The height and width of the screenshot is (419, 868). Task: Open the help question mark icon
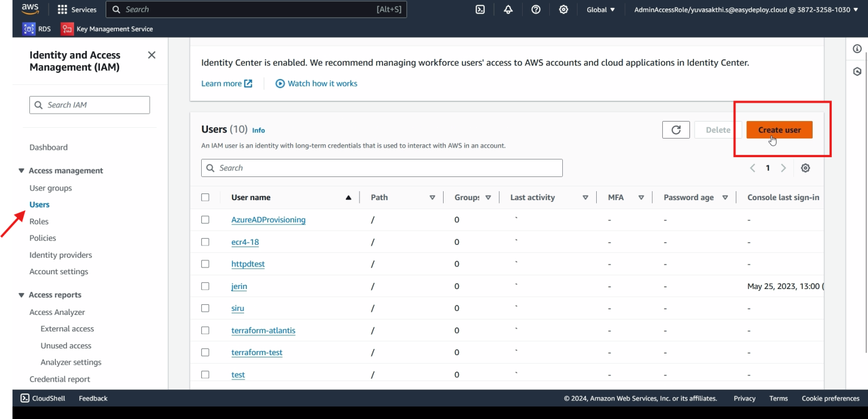coord(536,10)
